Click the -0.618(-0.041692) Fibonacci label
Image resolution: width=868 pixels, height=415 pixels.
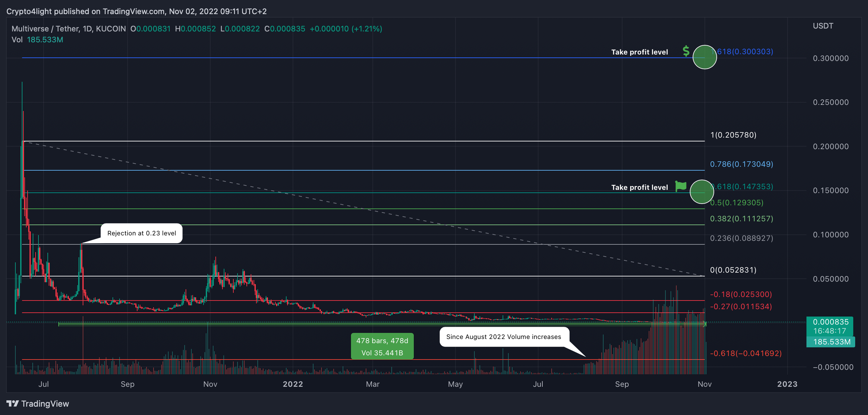[x=746, y=353]
